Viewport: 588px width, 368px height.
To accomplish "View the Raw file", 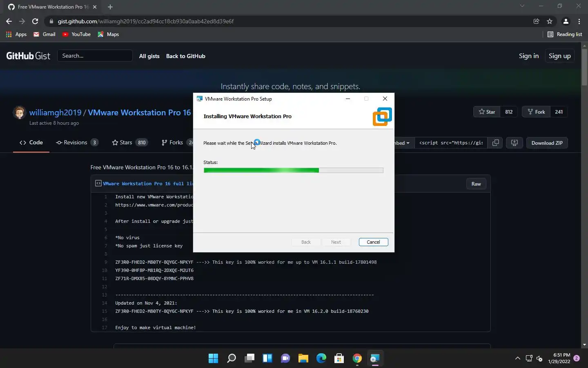I will [476, 184].
